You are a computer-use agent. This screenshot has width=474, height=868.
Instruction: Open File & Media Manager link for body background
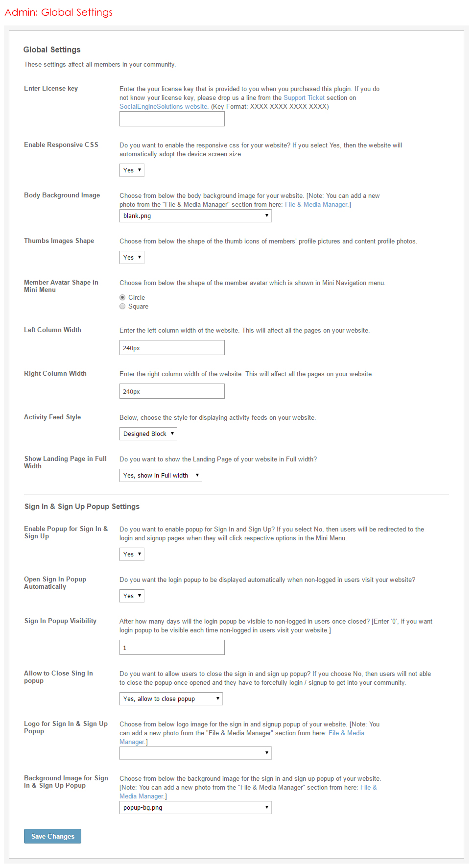tap(316, 204)
